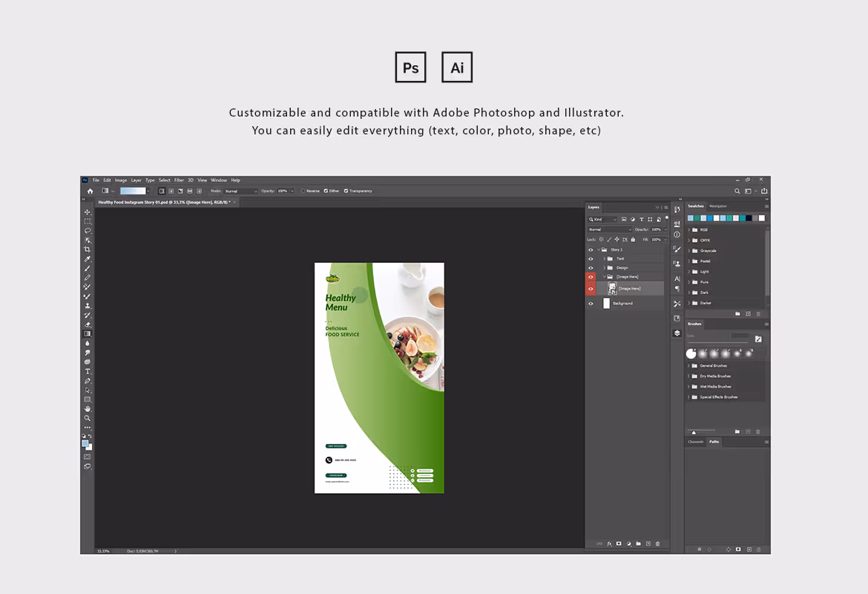Open the layer Kind filter dropdown
The width and height of the screenshot is (868, 594).
click(x=602, y=220)
